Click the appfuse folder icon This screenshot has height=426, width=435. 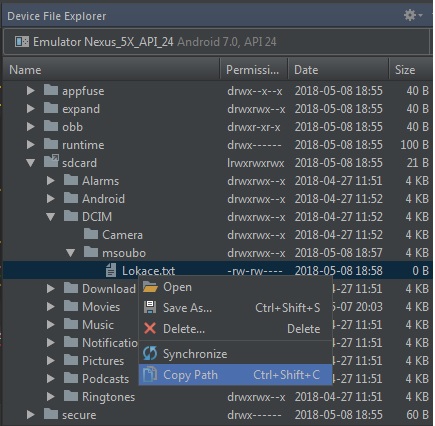point(51,90)
